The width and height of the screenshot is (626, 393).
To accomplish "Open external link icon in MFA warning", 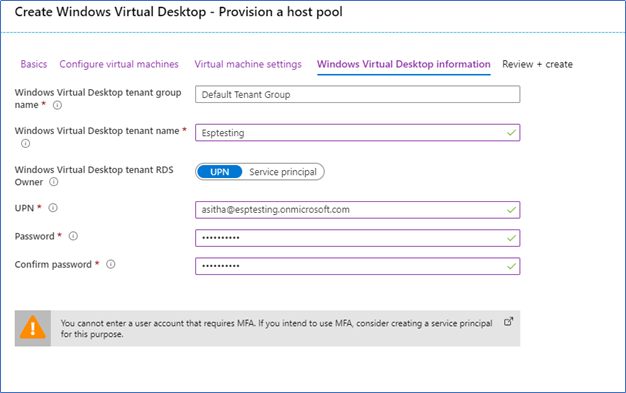I will coord(508,322).
